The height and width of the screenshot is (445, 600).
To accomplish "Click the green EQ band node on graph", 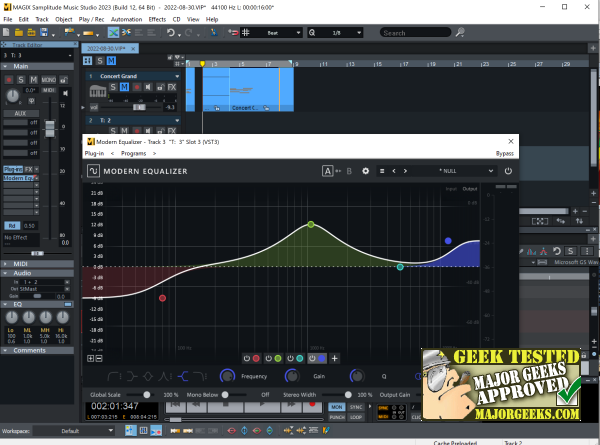I will pyautogui.click(x=311, y=224).
